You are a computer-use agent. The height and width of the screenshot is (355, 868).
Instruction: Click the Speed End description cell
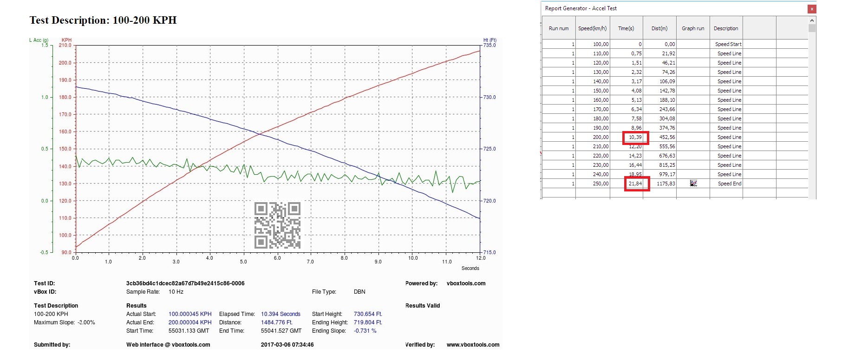coord(729,184)
